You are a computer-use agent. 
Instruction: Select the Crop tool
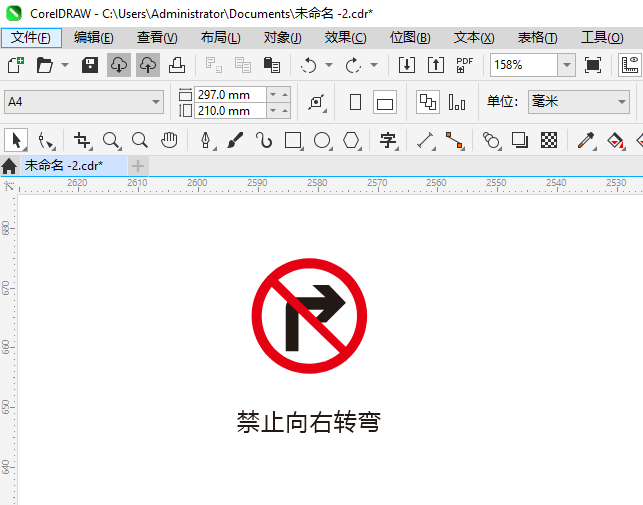[82, 141]
